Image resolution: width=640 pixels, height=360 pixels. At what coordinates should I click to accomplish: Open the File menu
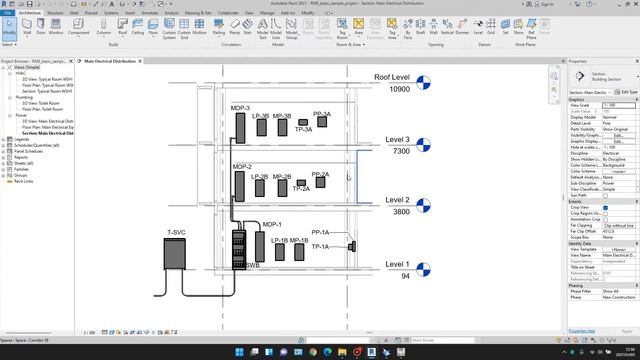click(x=7, y=13)
